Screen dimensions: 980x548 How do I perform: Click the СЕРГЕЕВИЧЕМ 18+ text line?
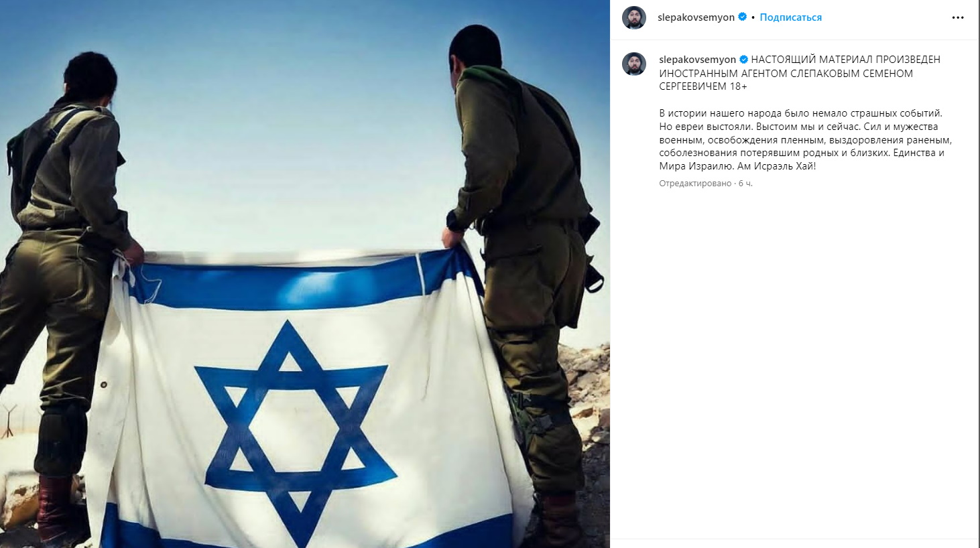coord(703,86)
